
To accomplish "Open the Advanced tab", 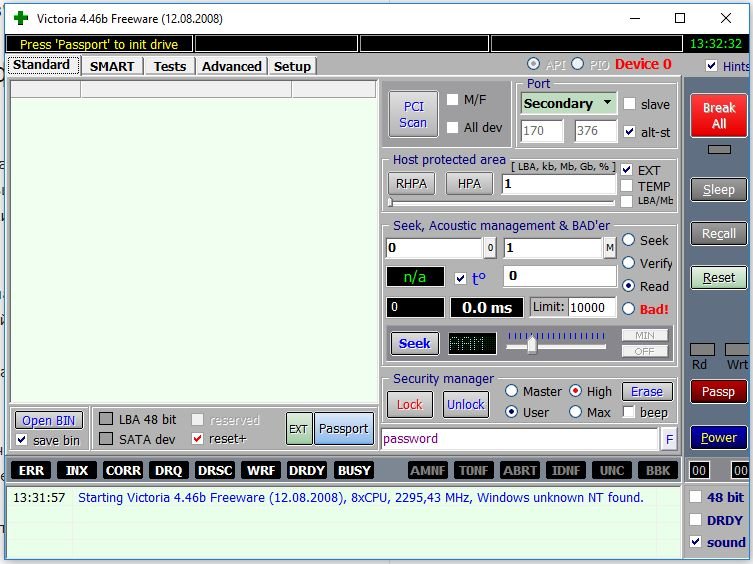I will [x=231, y=66].
